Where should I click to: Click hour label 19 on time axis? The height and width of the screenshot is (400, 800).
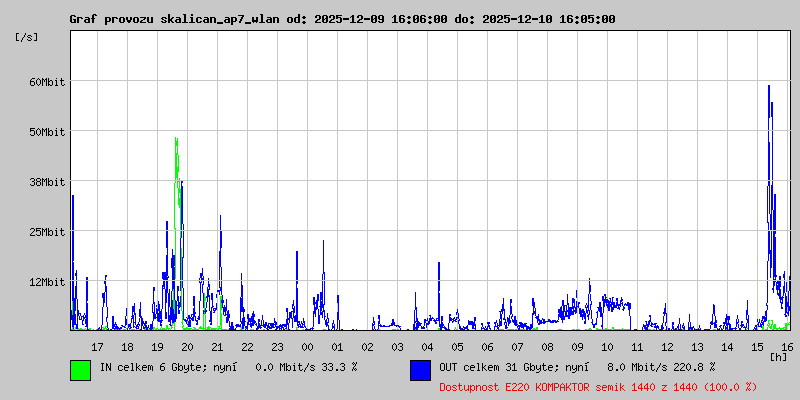157,347
